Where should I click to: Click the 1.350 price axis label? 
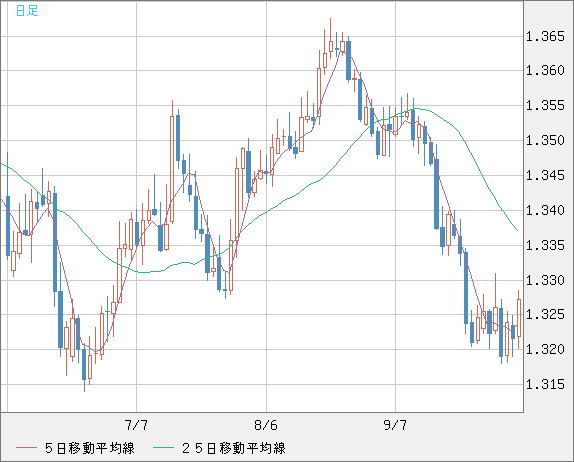coord(545,140)
